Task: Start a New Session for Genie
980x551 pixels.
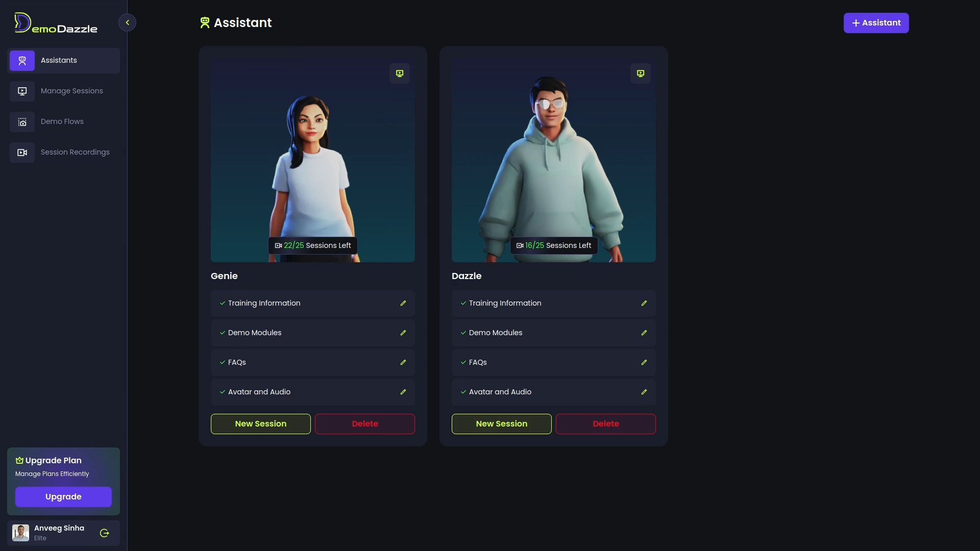Action: pos(260,424)
